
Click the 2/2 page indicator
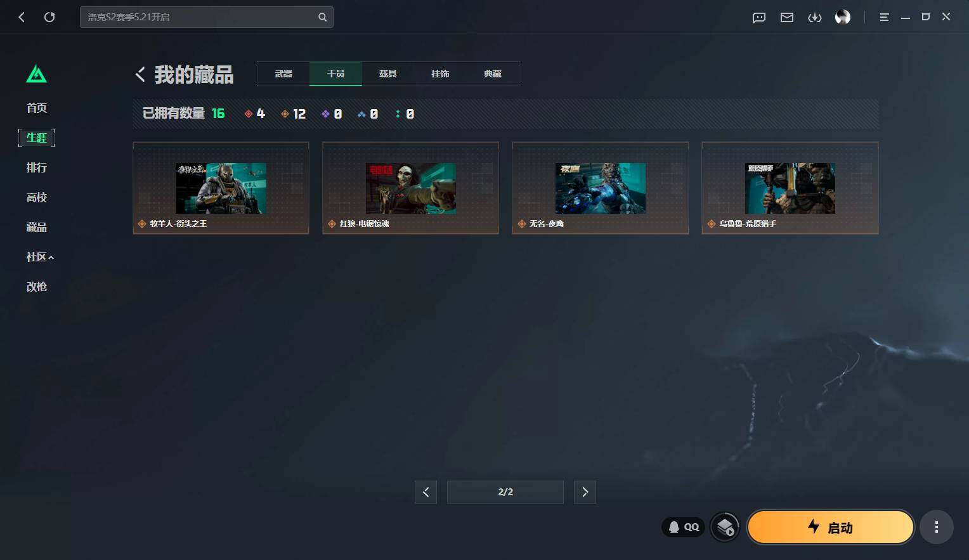coord(505,492)
